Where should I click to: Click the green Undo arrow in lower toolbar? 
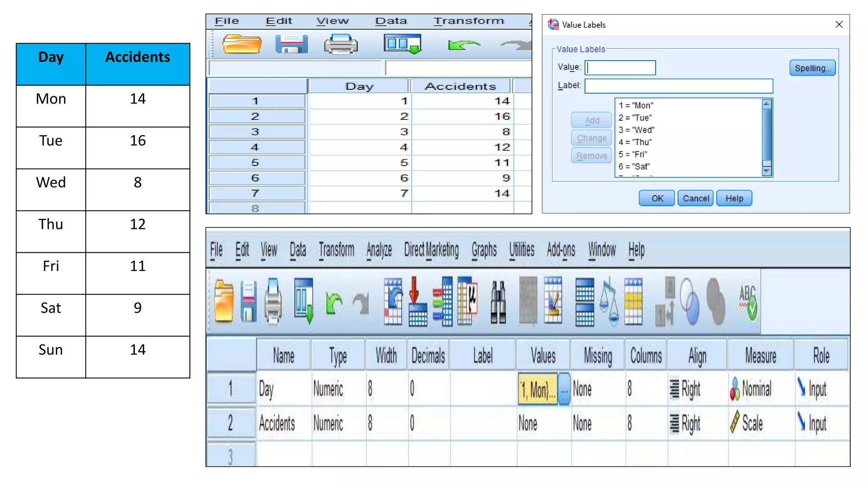(334, 303)
